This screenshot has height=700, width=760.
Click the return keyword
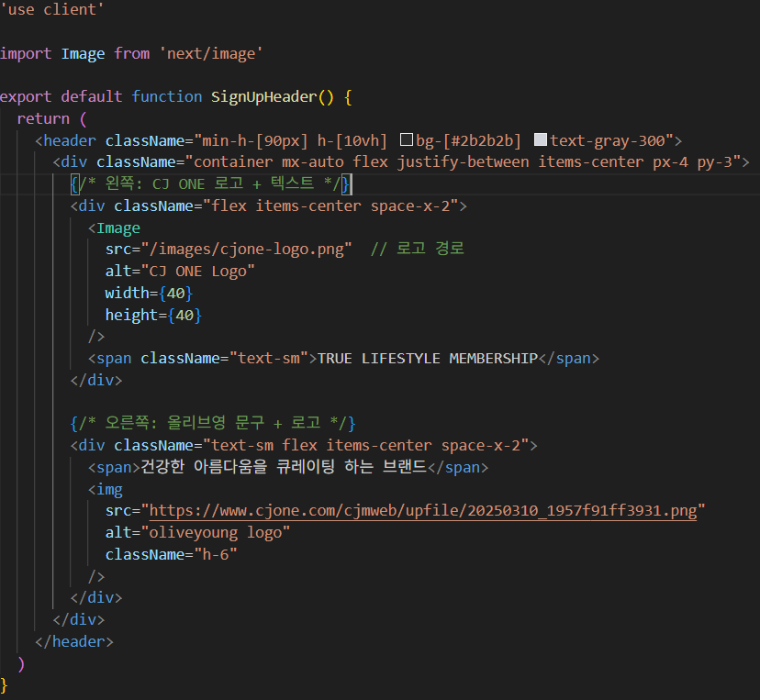[x=43, y=118]
